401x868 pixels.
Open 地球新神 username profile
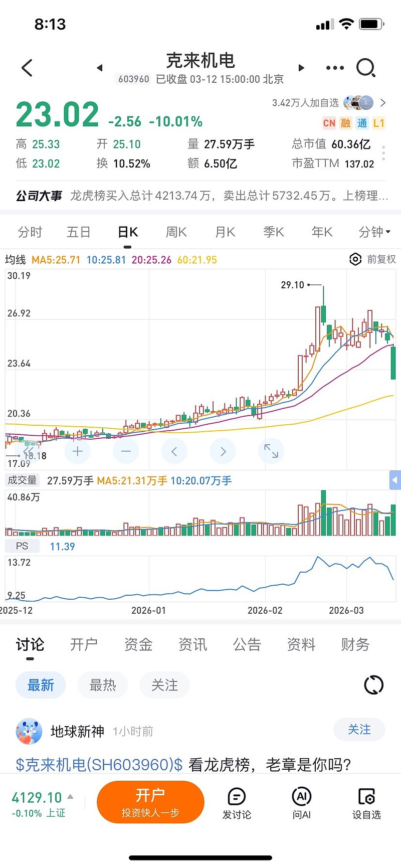77,732
